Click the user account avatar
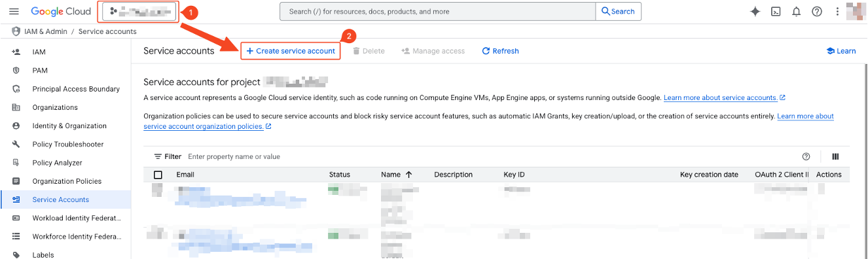 coord(856,11)
